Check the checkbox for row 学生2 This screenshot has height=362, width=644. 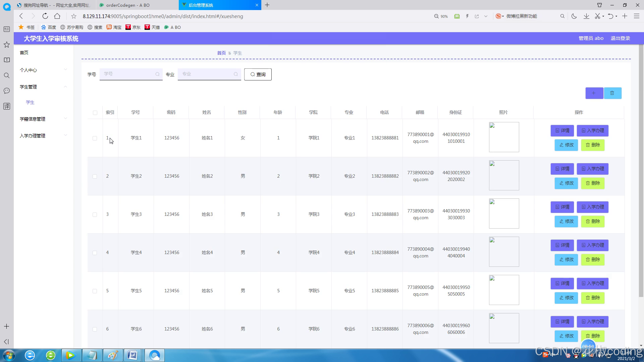[x=95, y=176]
